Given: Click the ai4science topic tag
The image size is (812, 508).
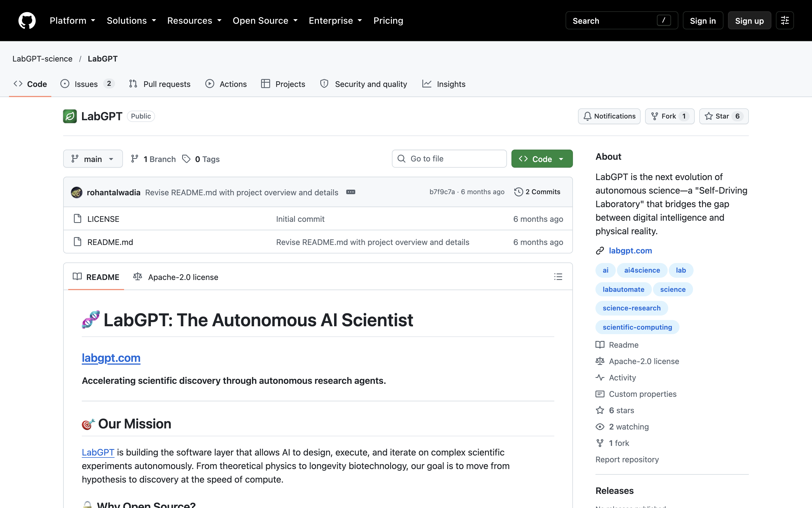Looking at the screenshot, I should point(642,270).
